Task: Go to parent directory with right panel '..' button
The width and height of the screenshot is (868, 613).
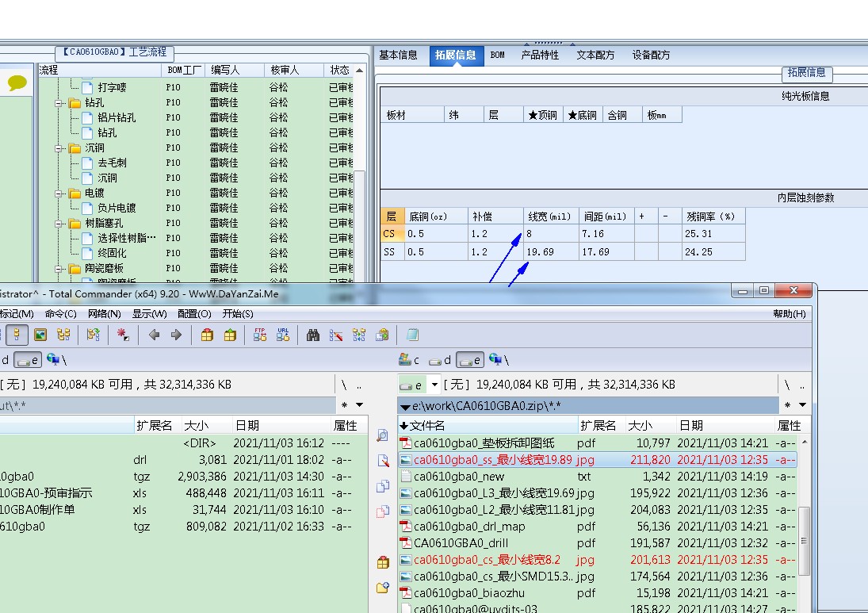Action: click(x=802, y=385)
